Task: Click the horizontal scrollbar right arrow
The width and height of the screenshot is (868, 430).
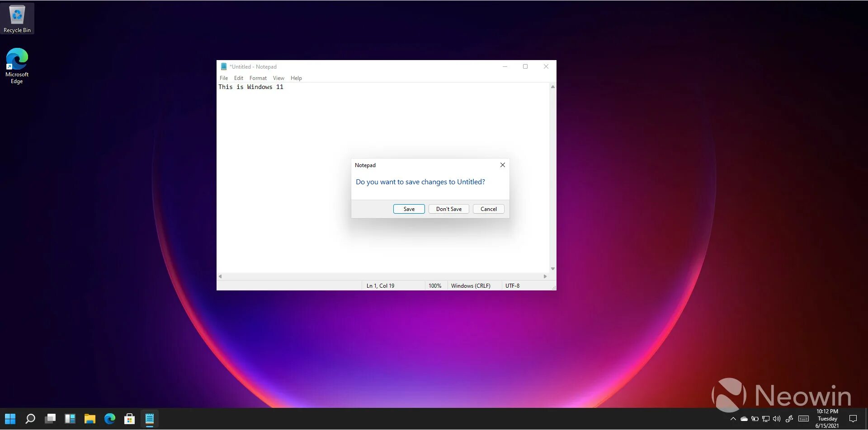Action: coord(545,276)
